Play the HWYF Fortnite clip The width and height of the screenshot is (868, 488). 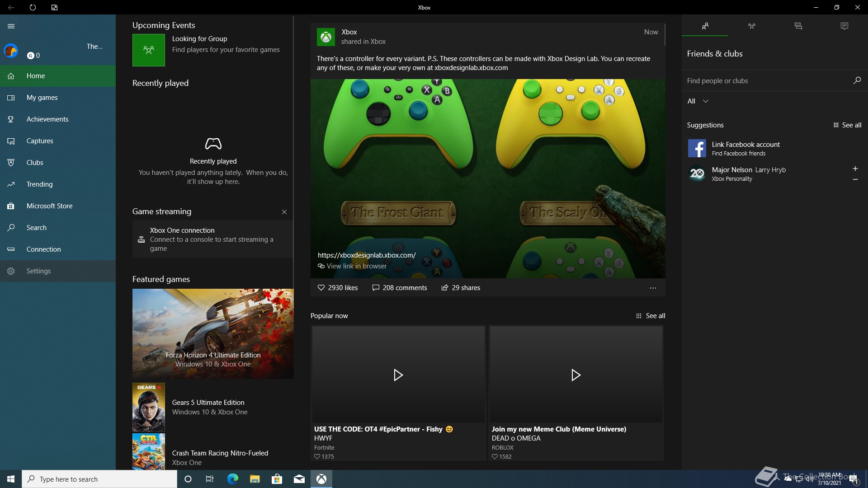[x=398, y=375]
